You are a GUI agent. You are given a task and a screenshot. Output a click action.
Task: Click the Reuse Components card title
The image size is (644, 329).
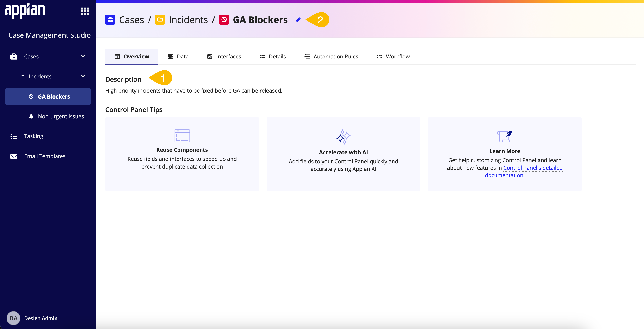(x=182, y=150)
